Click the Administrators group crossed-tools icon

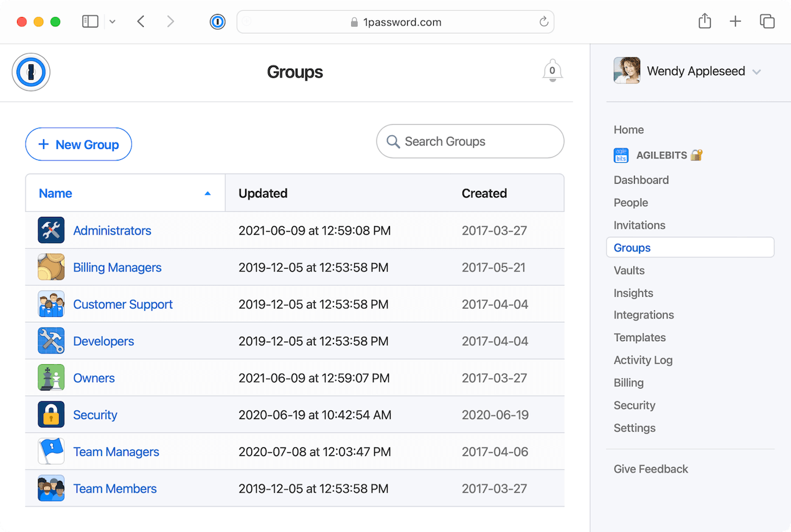pyautogui.click(x=51, y=230)
